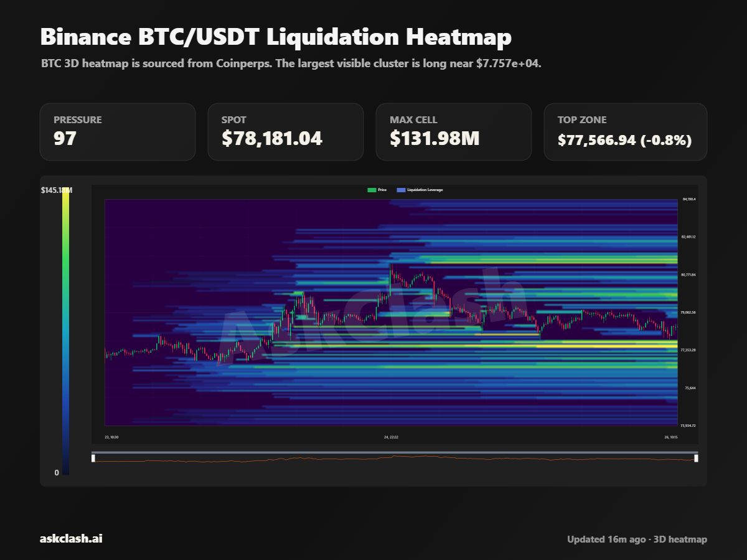
Task: Click the 73,934.72 y-axis label
Action: [x=689, y=426]
